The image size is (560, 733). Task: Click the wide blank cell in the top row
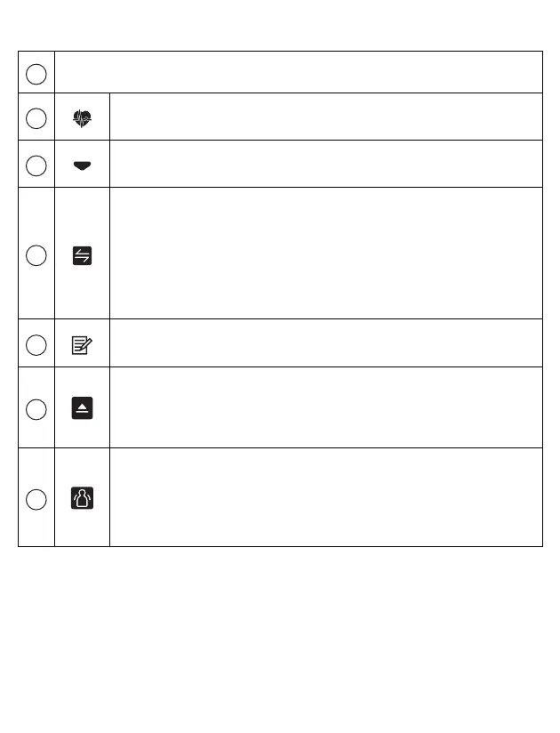(x=298, y=72)
